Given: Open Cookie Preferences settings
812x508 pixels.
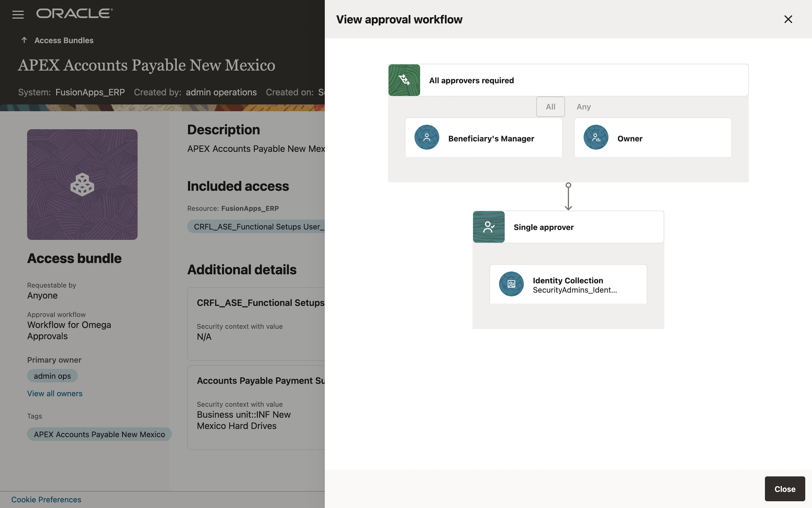Looking at the screenshot, I should (x=46, y=499).
